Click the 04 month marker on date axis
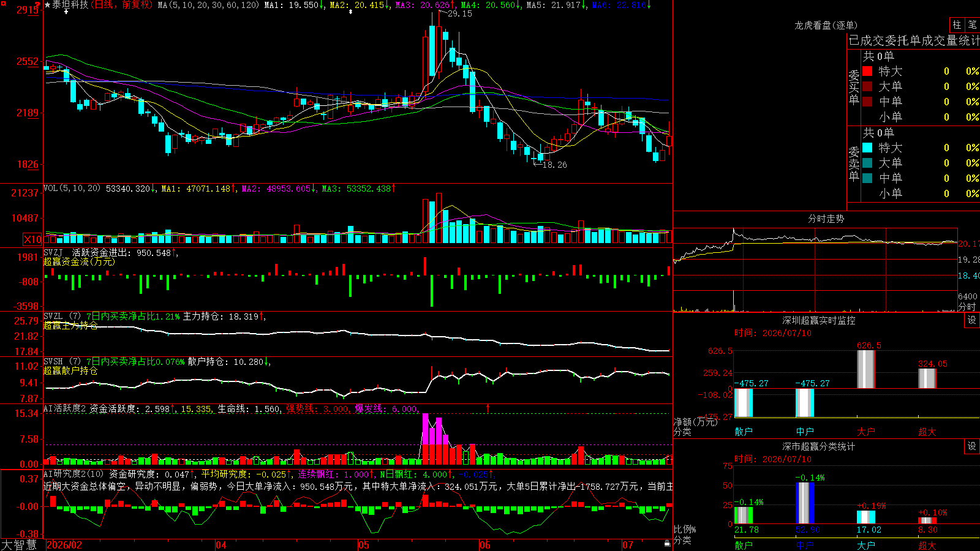 click(221, 545)
